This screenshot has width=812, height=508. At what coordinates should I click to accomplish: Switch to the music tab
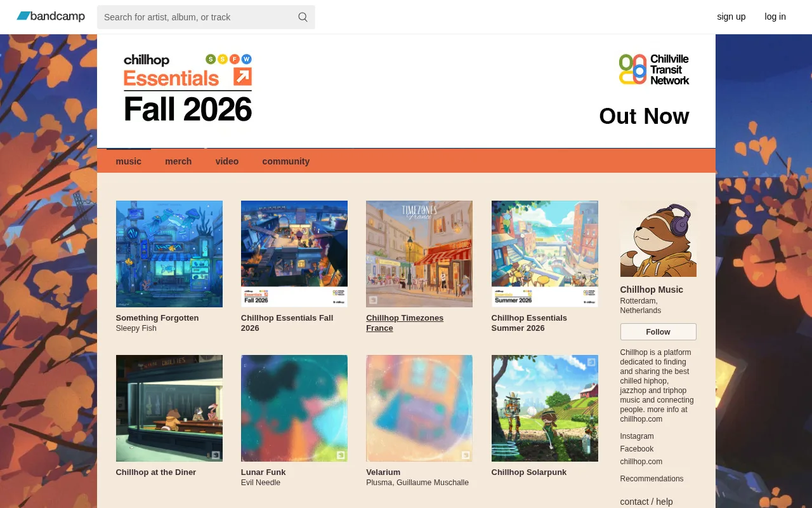click(x=129, y=161)
